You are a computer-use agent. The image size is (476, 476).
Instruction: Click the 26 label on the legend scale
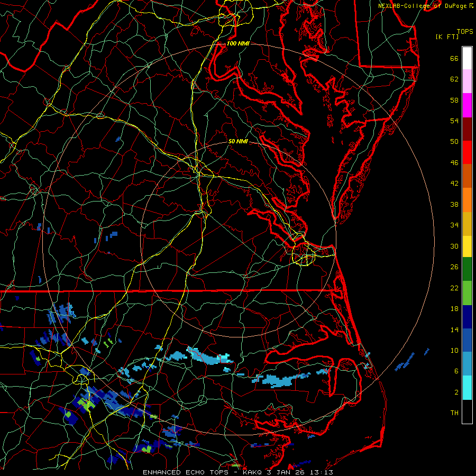(454, 267)
